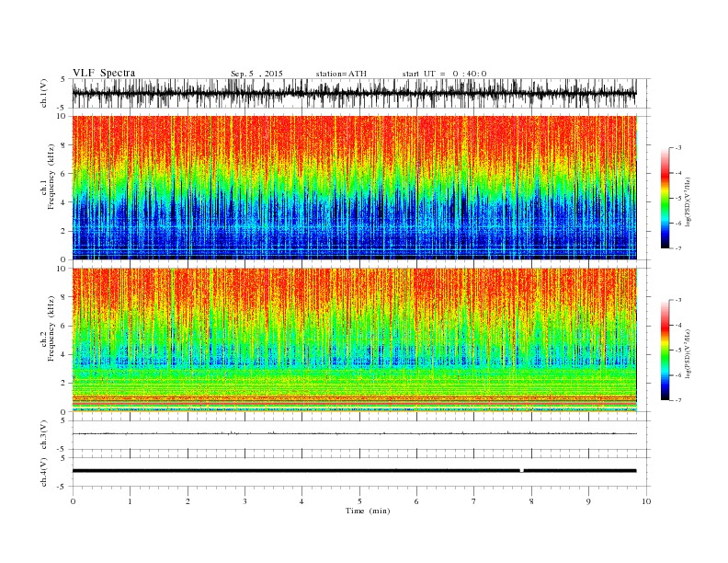Click the "3" tick on time axis
Screen dimensions: 728x563
[245, 501]
